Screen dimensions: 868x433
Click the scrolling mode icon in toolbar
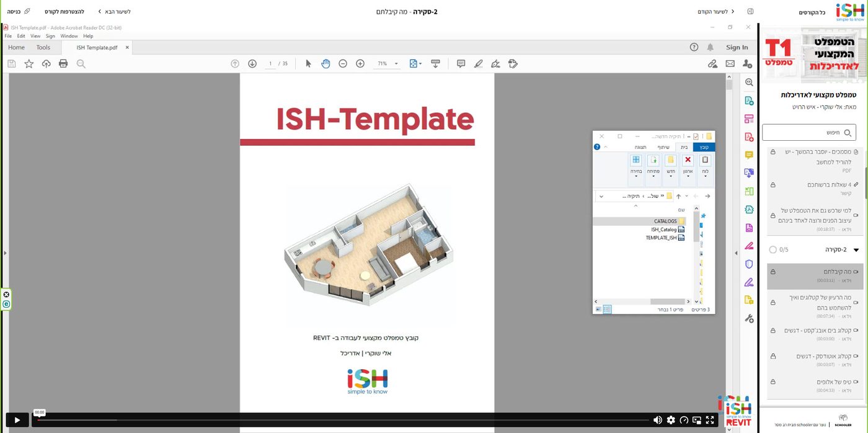tap(435, 63)
